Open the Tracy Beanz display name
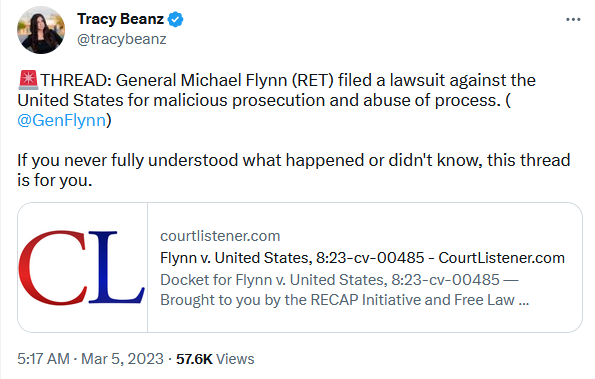 (x=120, y=19)
